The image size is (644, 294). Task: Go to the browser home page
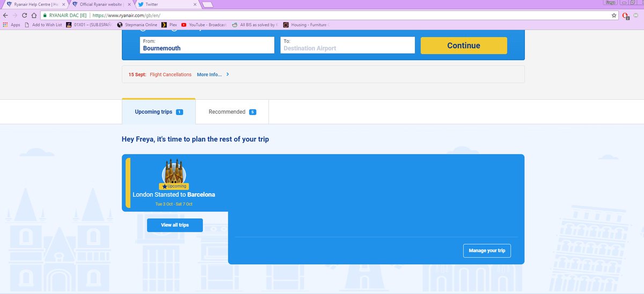click(x=34, y=16)
